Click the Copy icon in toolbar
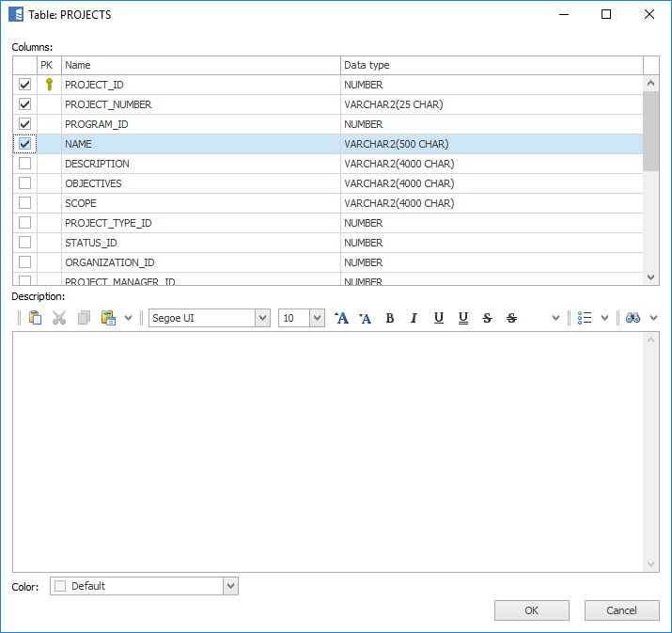The height and width of the screenshot is (633, 672). point(84,318)
